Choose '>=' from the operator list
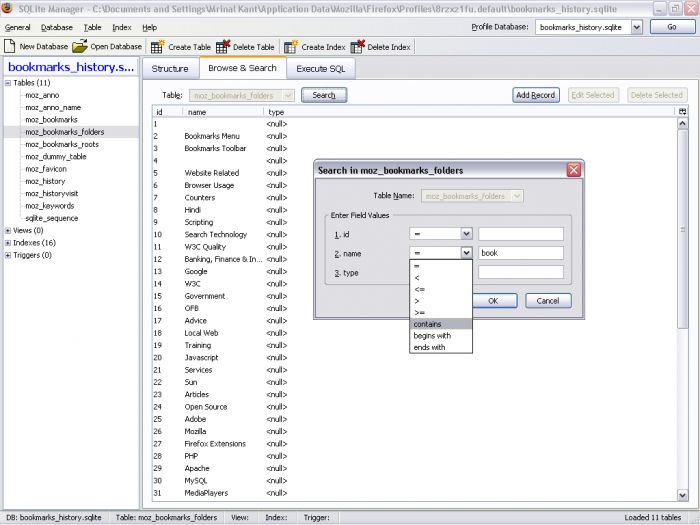The height and width of the screenshot is (525, 700). point(441,312)
